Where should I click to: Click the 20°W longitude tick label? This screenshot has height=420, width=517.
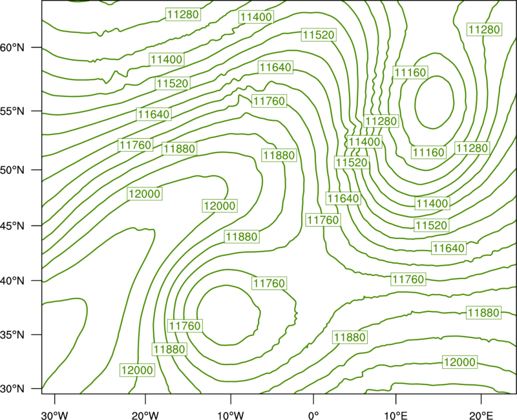coord(145,415)
